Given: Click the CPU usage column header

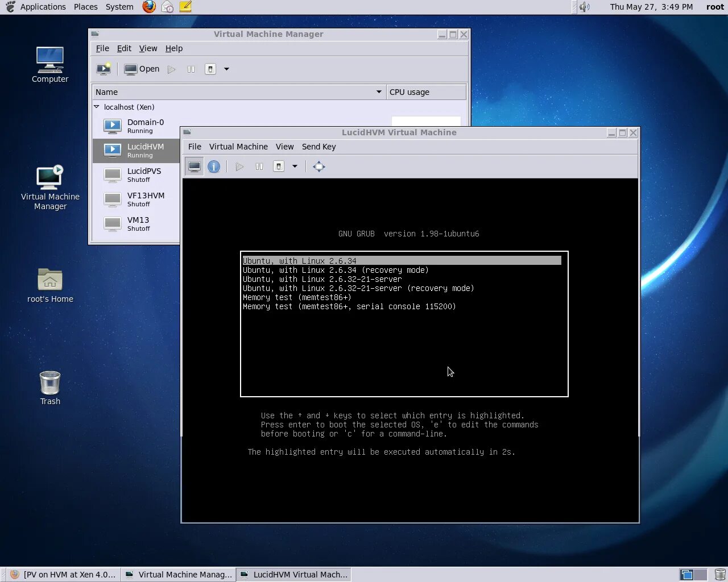Looking at the screenshot, I should coord(426,92).
